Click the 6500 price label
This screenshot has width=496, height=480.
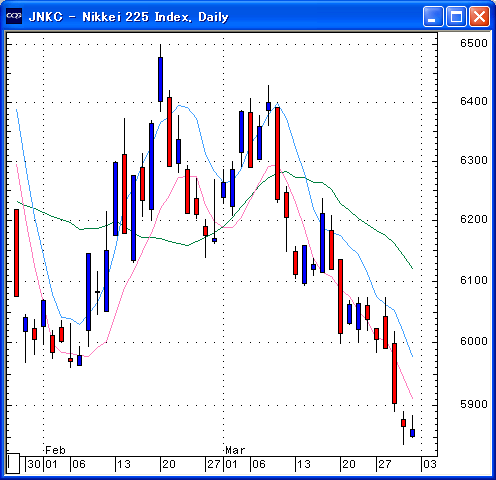(x=474, y=43)
